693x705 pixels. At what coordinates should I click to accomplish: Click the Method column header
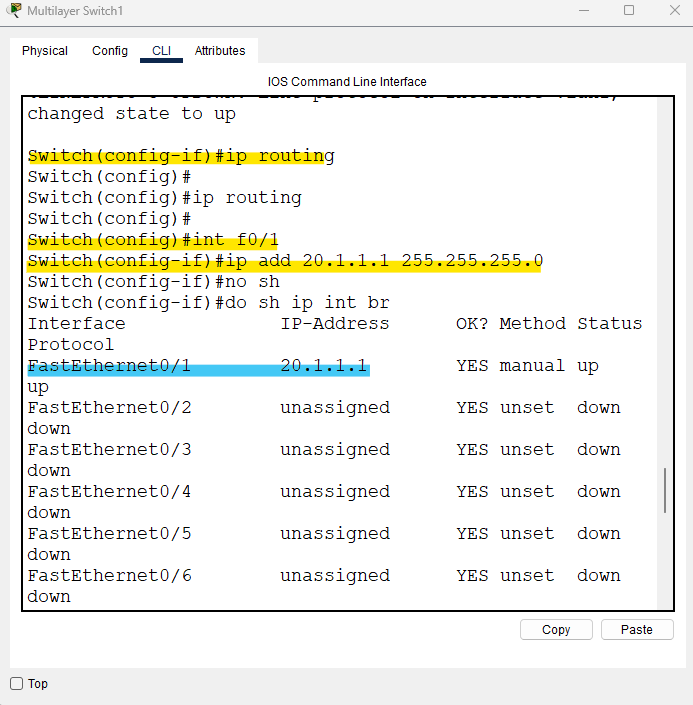(532, 324)
